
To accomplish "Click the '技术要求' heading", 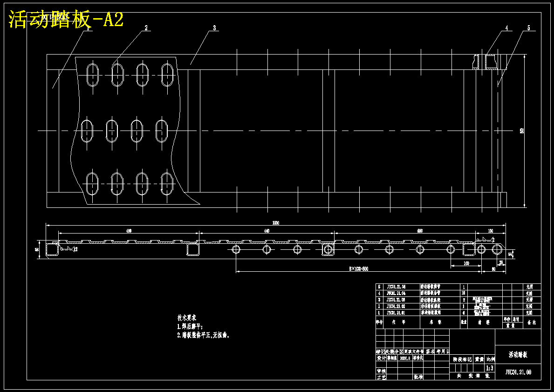I will [186, 318].
